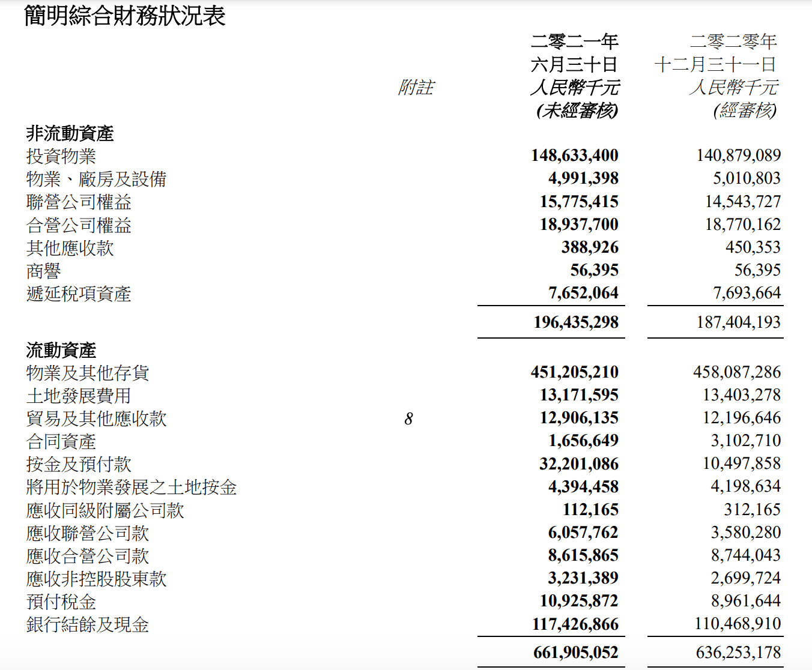Click the 2020 subtotal 187,404,193
Screen dimensions: 812x670
coord(738,322)
